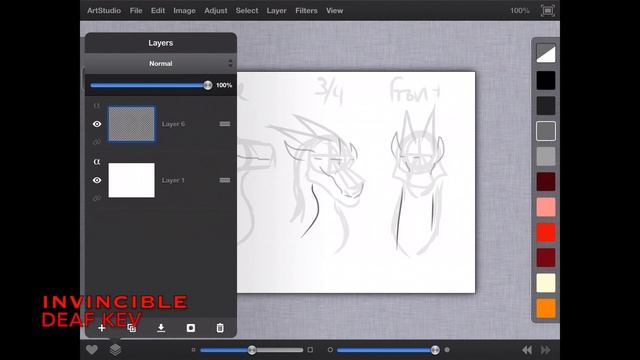The width and height of the screenshot is (640, 360).
Task: Select the black color swatch
Action: coord(546,80)
